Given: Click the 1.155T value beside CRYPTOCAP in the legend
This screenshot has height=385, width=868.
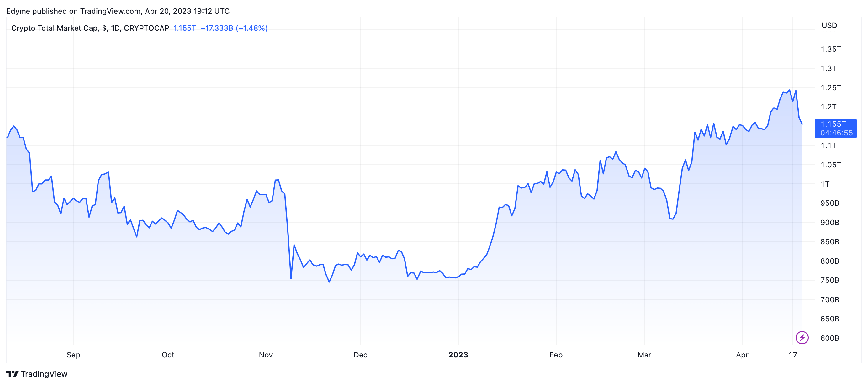Looking at the screenshot, I should coord(184,28).
